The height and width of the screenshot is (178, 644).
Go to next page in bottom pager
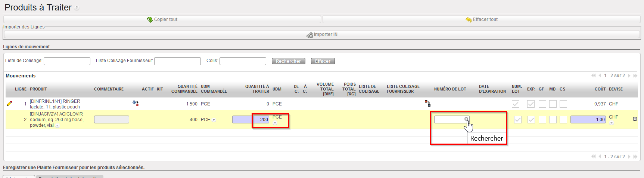pyautogui.click(x=629, y=157)
